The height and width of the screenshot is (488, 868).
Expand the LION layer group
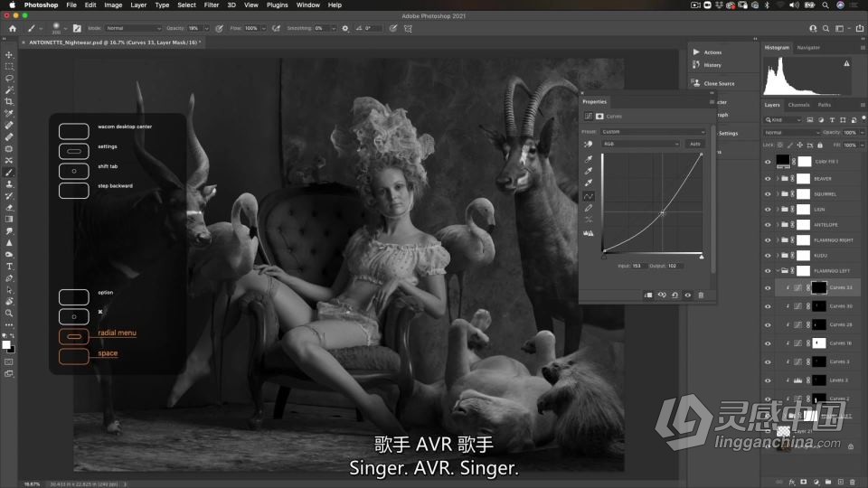[778, 210]
